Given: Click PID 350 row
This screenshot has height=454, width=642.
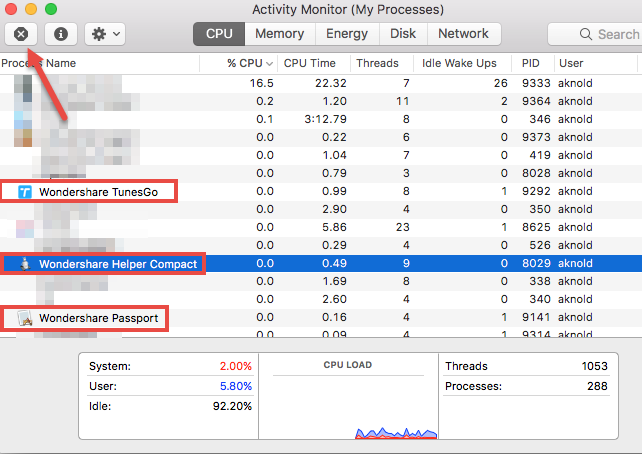Looking at the screenshot, I should pos(321,209).
